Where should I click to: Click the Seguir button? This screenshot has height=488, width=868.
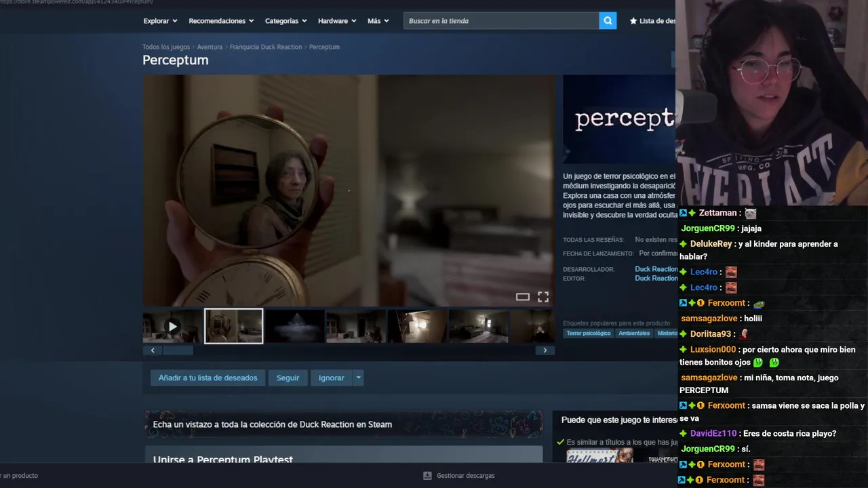click(288, 378)
